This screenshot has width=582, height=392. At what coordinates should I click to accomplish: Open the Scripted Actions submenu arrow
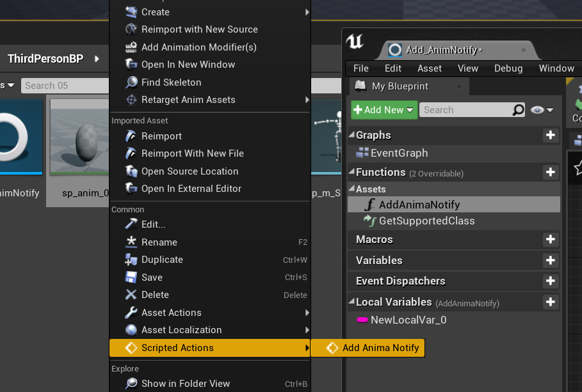coord(307,348)
